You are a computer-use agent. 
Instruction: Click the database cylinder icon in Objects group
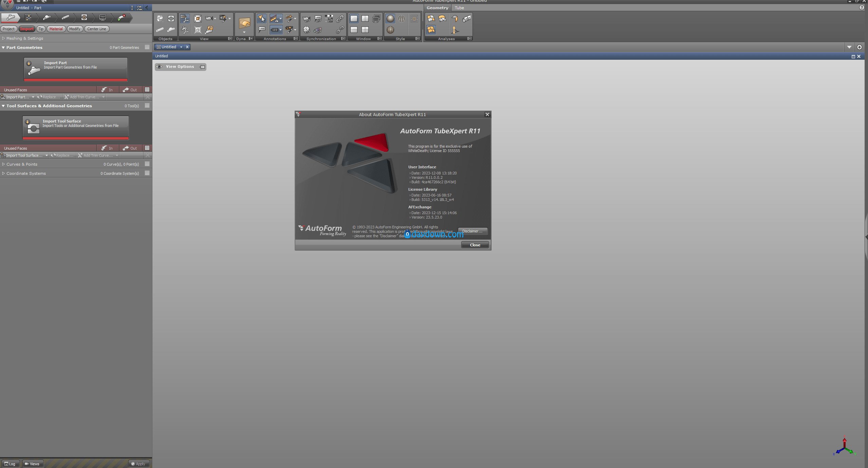tap(160, 18)
